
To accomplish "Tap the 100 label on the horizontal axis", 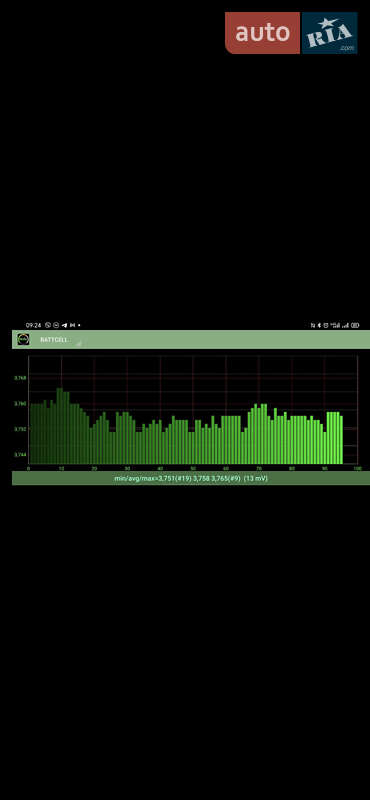I will point(357,468).
